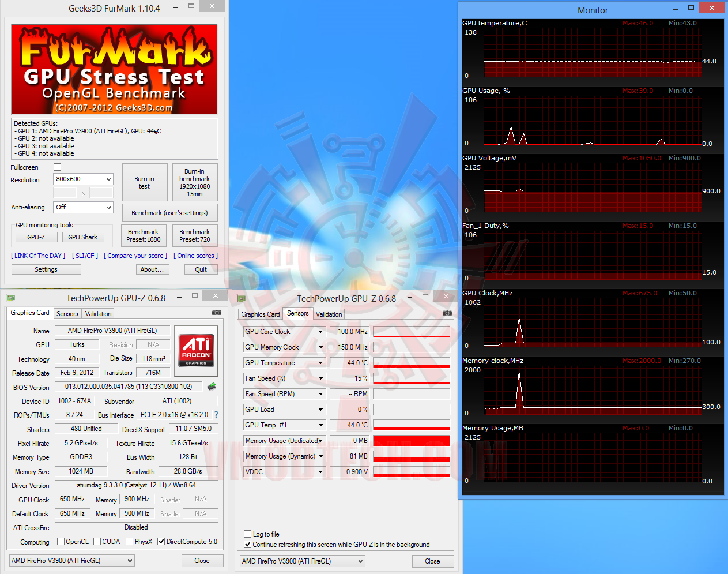Screen dimensions: 728x574
Task: Run Burn-in benchmark 1920x1080 15min
Action: (x=195, y=182)
